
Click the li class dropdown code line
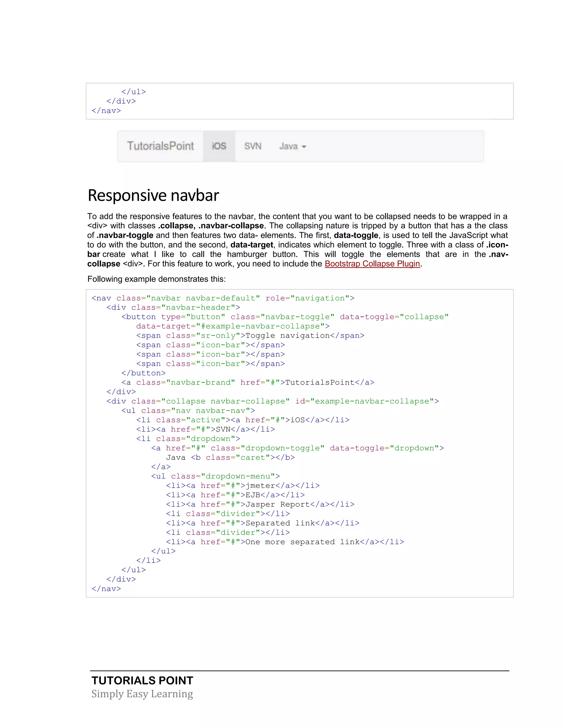tap(188, 439)
